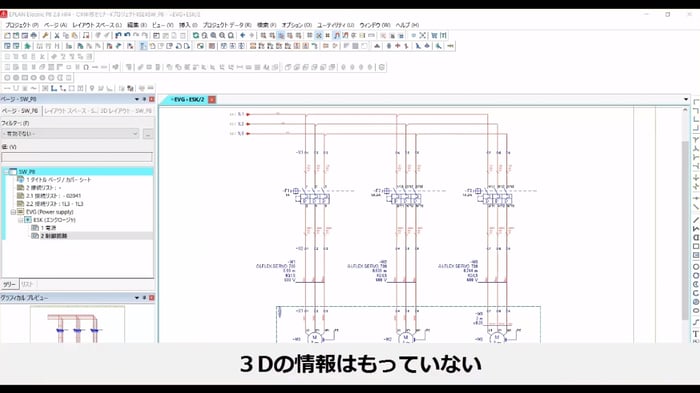Select the EVG+ESK/2 document tab

188,99
